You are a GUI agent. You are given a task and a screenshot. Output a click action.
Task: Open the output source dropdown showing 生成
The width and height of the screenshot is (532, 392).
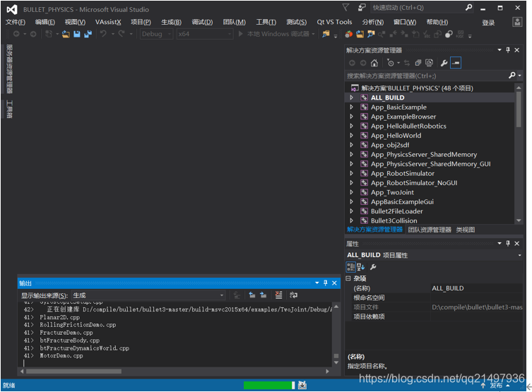tap(148, 295)
